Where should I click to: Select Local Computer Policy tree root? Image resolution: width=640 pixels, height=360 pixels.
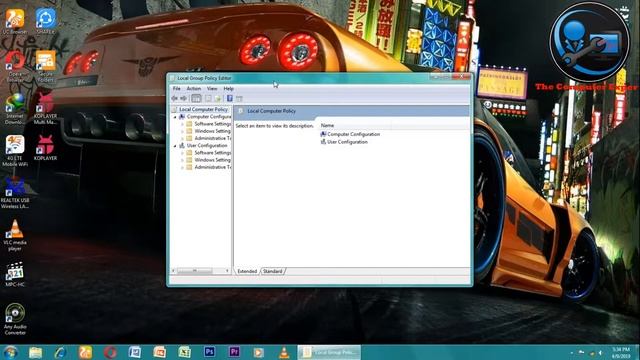(203, 109)
